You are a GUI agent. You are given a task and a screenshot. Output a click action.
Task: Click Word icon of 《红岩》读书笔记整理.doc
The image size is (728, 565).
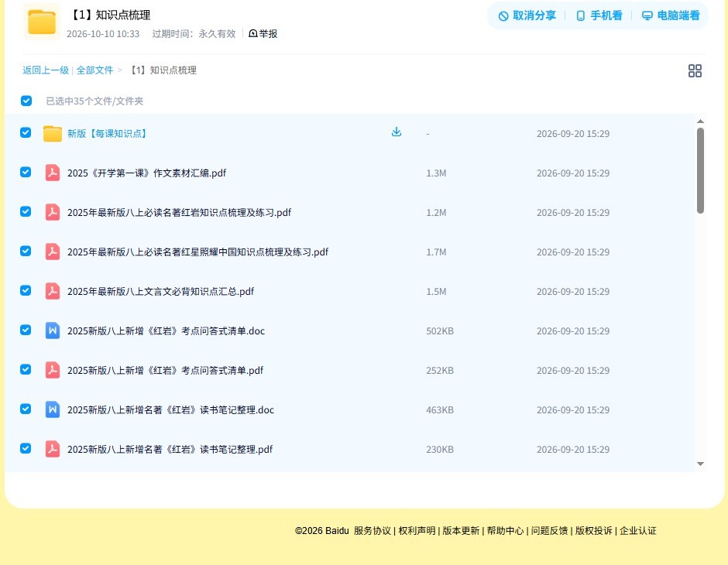[53, 409]
